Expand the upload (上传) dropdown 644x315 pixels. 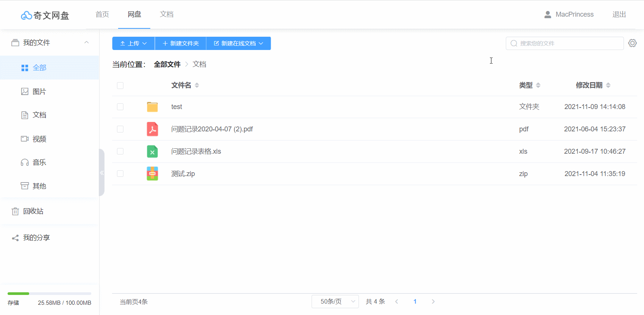[133, 44]
